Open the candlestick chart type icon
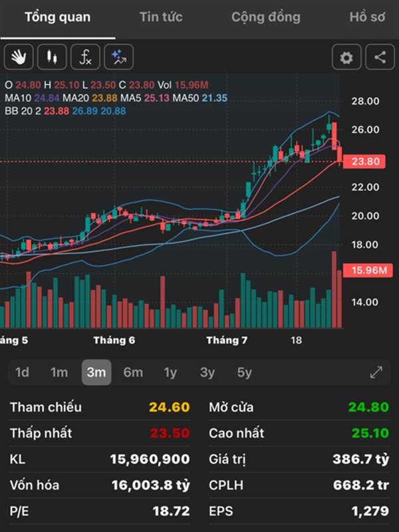The width and height of the screenshot is (399, 532). [x=52, y=57]
